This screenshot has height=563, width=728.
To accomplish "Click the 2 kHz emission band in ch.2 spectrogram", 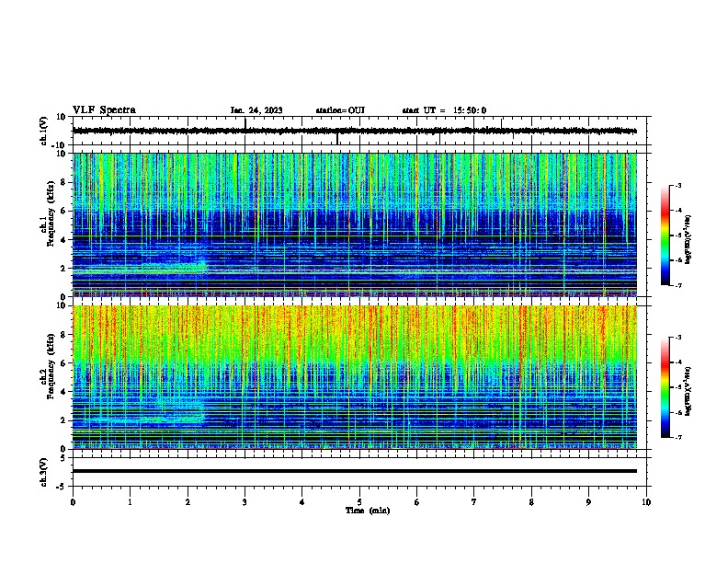I will click(x=140, y=419).
